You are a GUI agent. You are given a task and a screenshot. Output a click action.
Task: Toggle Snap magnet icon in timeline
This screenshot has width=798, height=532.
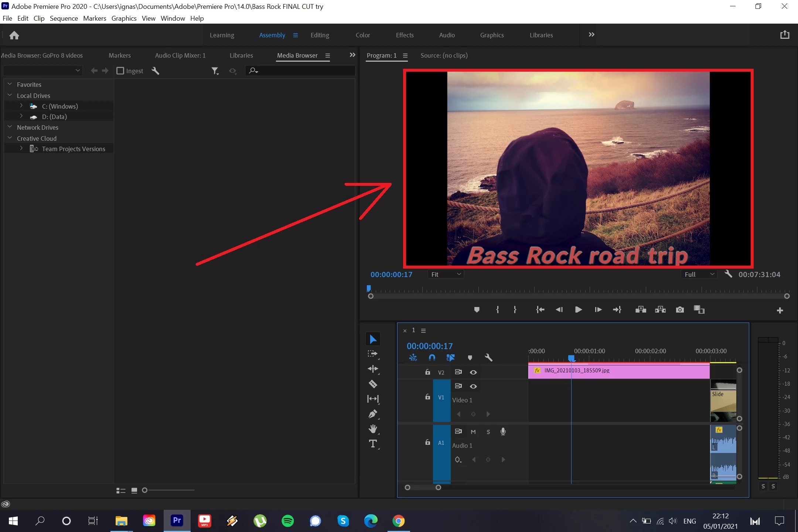[432, 357]
